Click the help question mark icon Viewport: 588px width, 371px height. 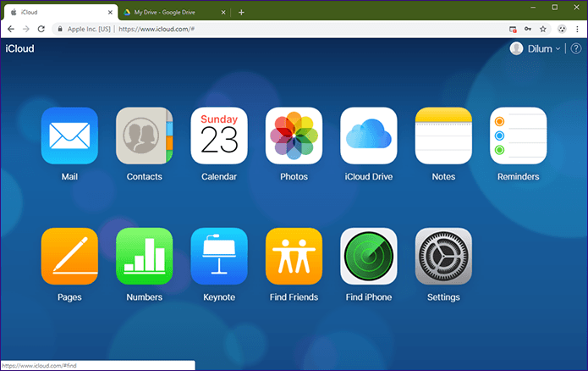[576, 48]
